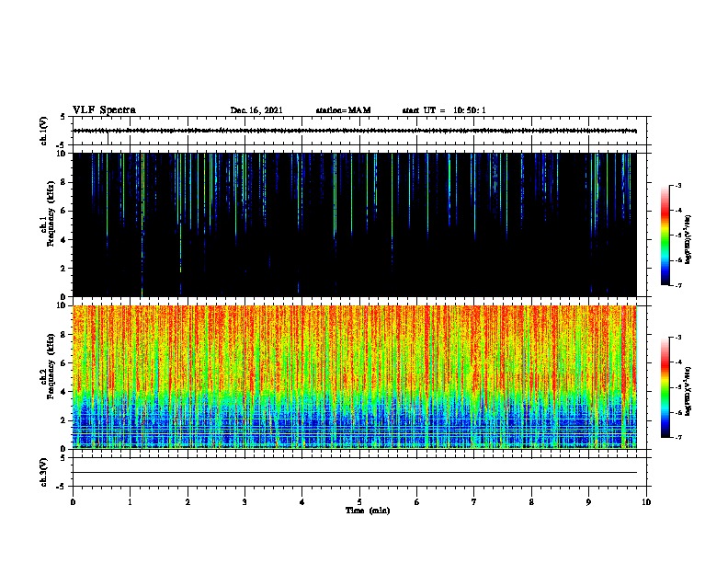
Task: Click the time axis tick label '7'
Action: (x=474, y=501)
